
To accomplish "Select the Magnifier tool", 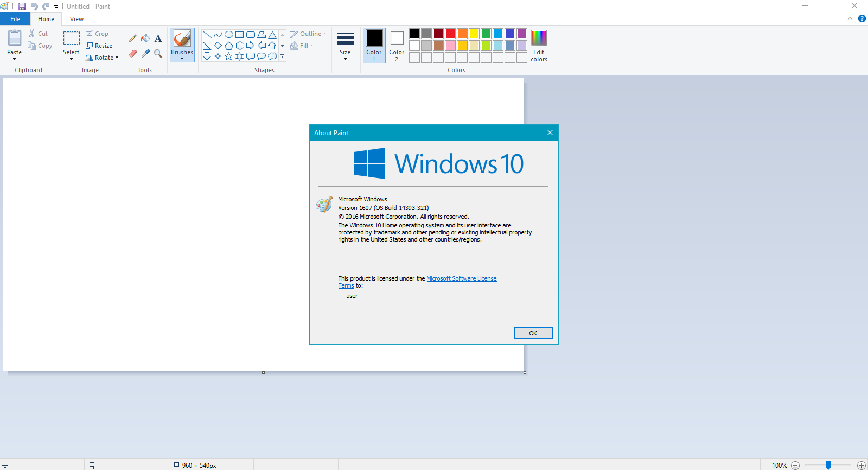I will tap(158, 53).
